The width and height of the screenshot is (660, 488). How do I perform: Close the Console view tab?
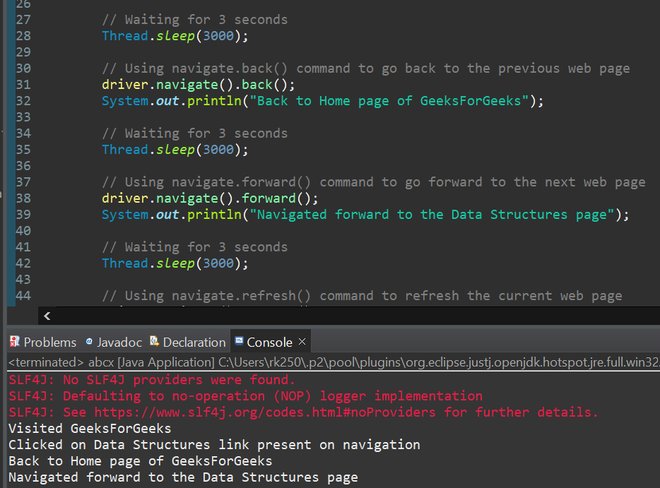point(302,341)
